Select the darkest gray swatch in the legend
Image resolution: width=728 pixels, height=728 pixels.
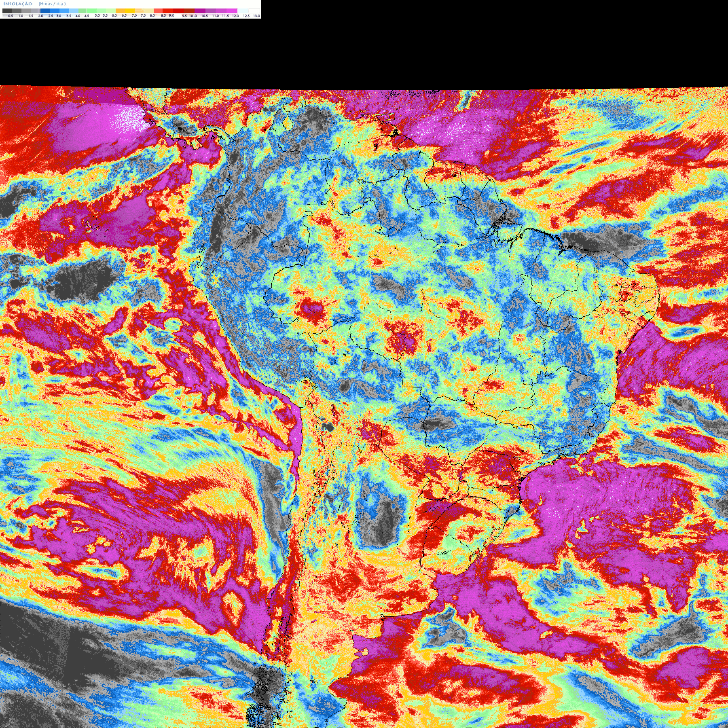click(x=7, y=11)
